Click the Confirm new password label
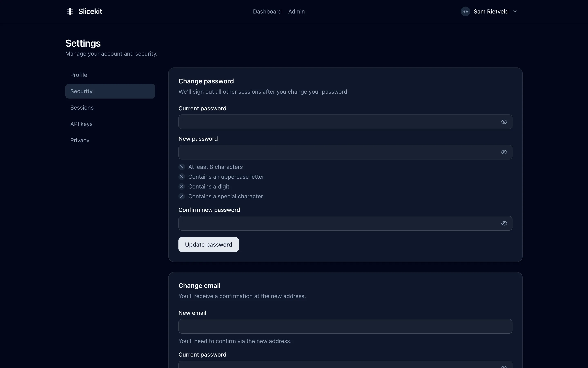This screenshot has width=588, height=368. click(209, 210)
